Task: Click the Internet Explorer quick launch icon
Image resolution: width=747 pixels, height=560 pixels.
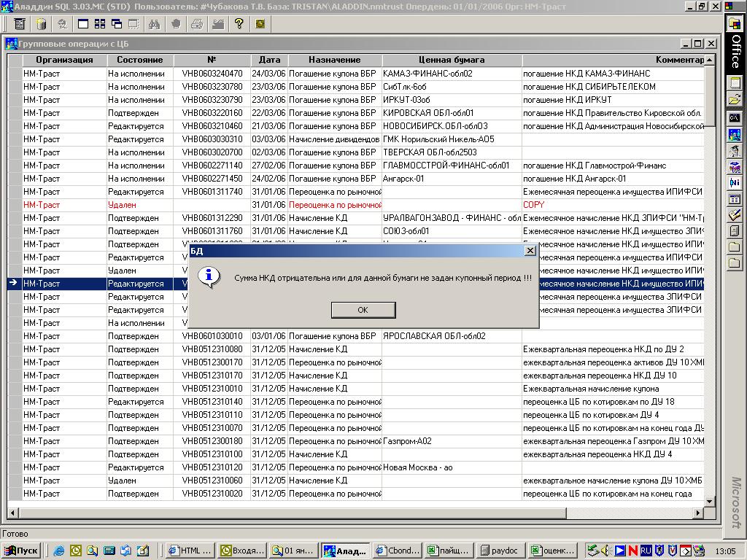Action: (x=59, y=551)
